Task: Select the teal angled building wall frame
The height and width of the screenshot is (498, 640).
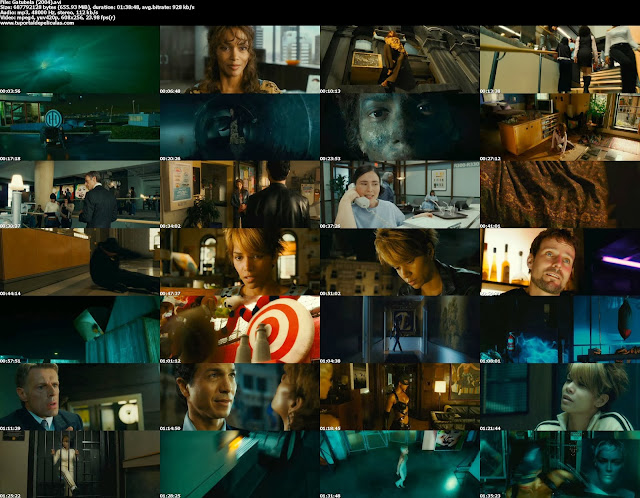Action: point(240,464)
